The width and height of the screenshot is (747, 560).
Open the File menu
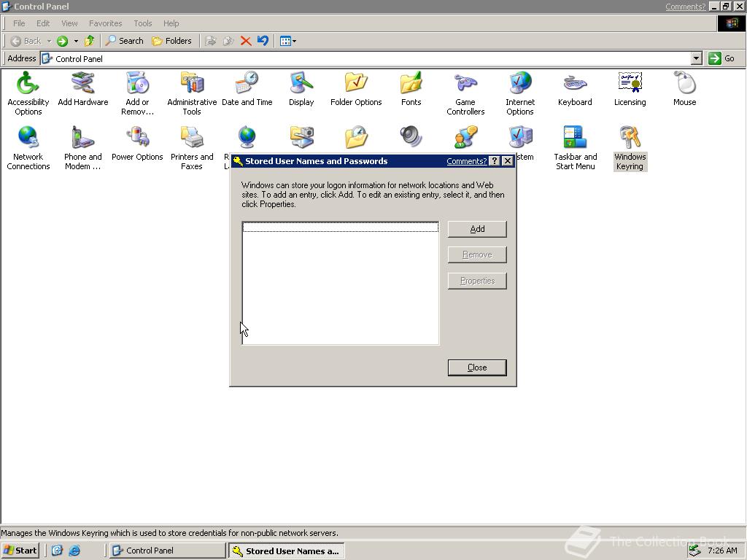tap(19, 23)
